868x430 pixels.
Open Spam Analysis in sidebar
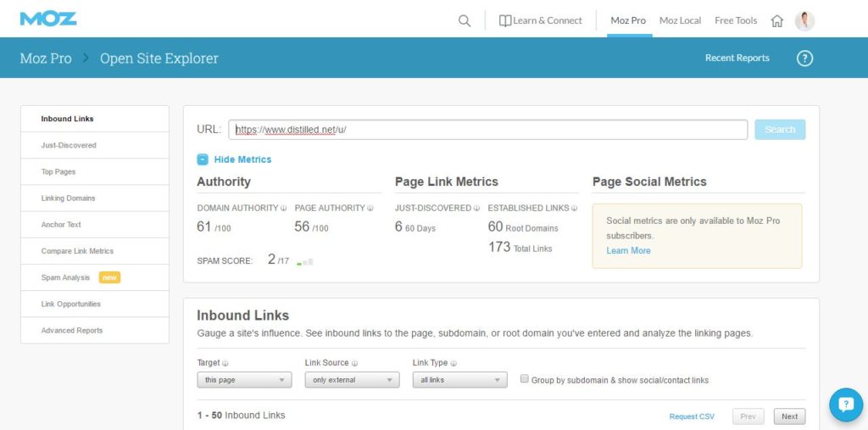click(95, 277)
